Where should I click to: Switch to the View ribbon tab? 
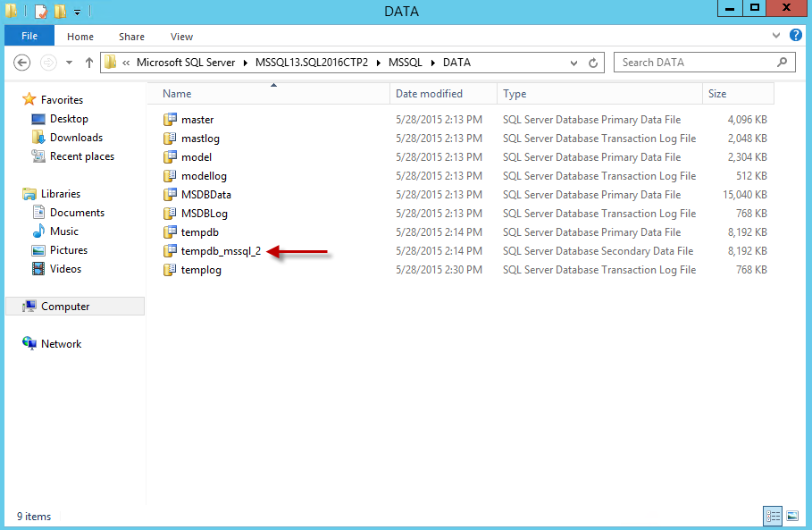click(x=181, y=37)
